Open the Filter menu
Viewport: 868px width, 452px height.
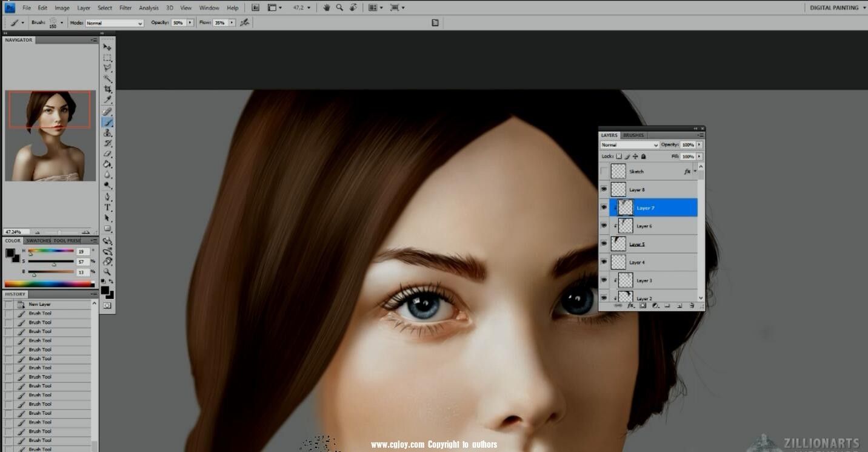coord(125,8)
